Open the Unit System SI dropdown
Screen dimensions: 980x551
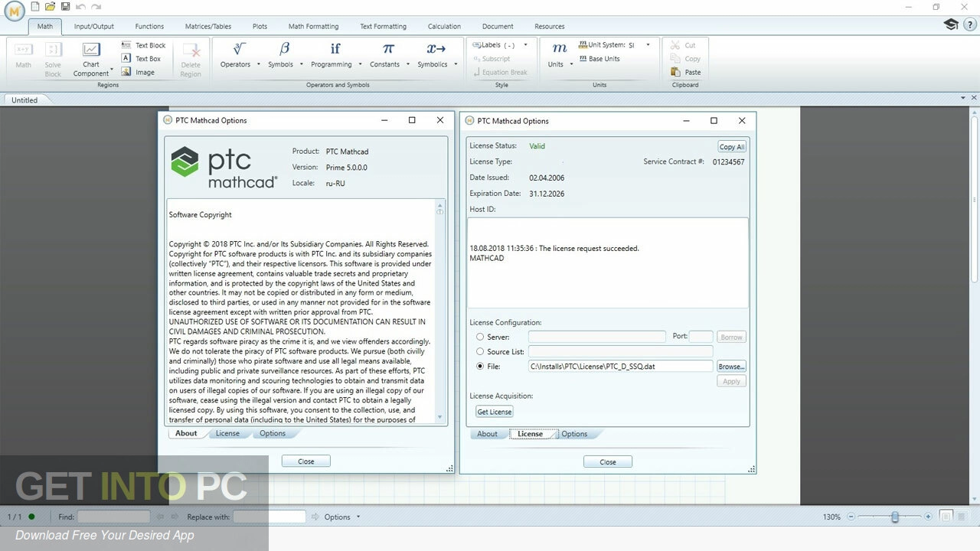648,45
